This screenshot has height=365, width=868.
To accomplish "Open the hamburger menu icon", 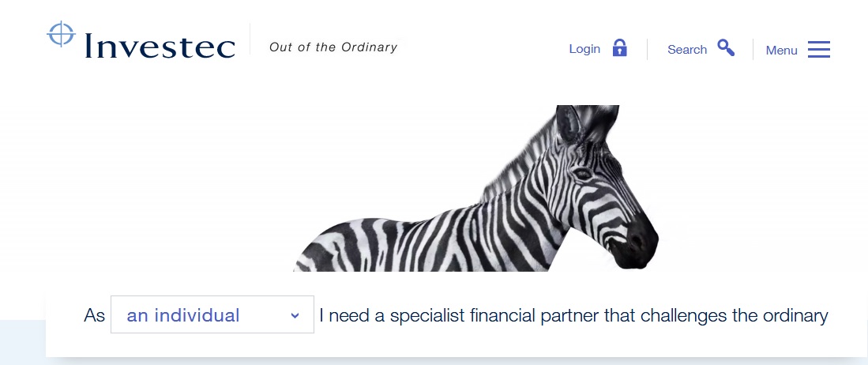I will pyautogui.click(x=819, y=49).
